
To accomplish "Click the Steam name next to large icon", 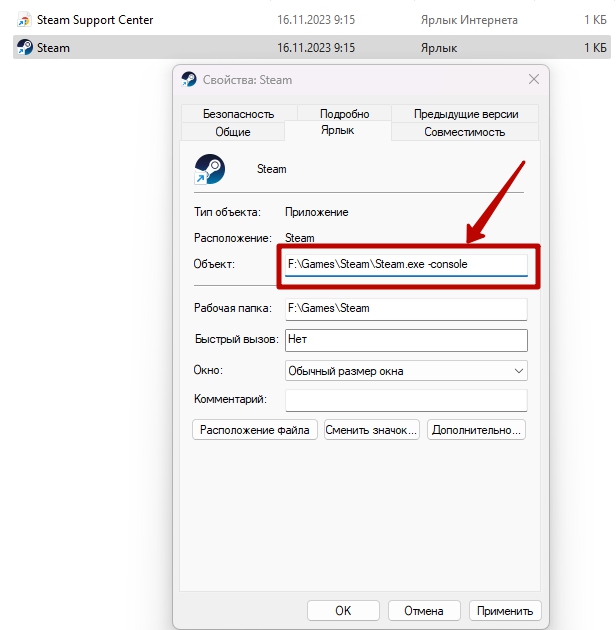I will coord(272,169).
